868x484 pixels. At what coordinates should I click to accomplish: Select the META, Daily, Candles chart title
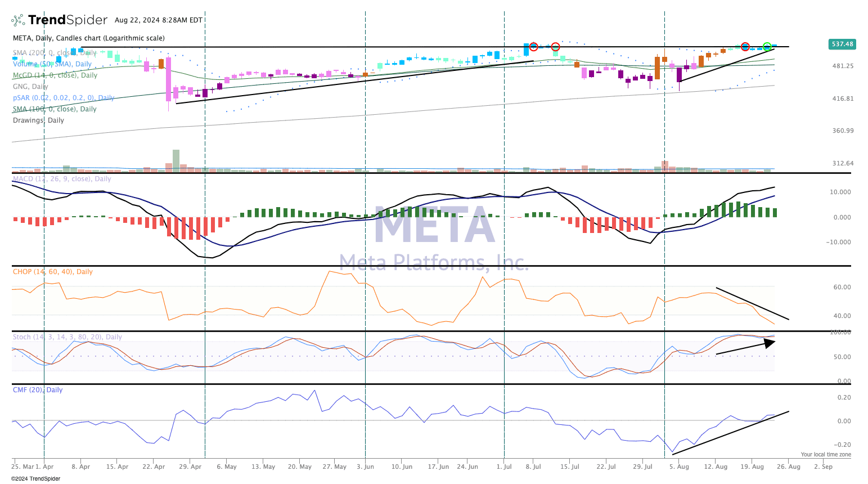[89, 38]
